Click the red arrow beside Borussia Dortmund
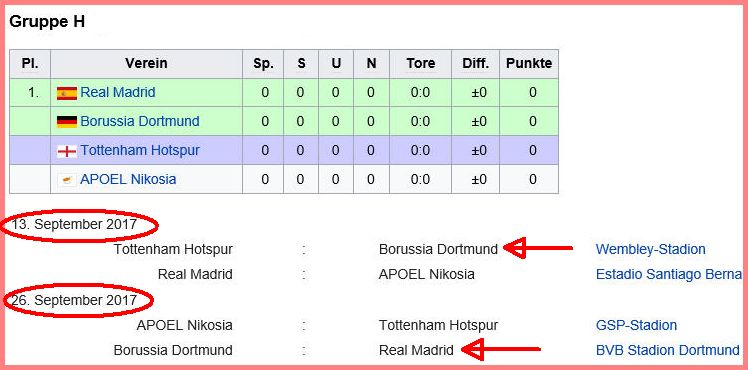The height and width of the screenshot is (370, 748). [538, 248]
